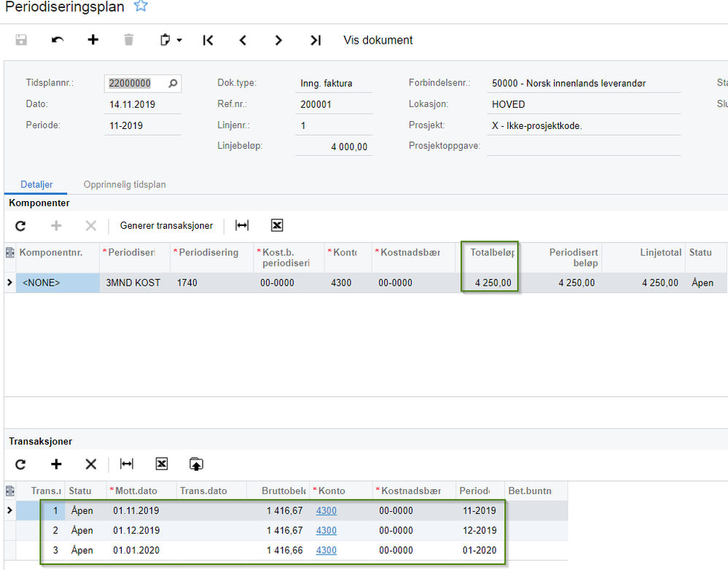Add a new plan with top toolbar plus

point(93,40)
